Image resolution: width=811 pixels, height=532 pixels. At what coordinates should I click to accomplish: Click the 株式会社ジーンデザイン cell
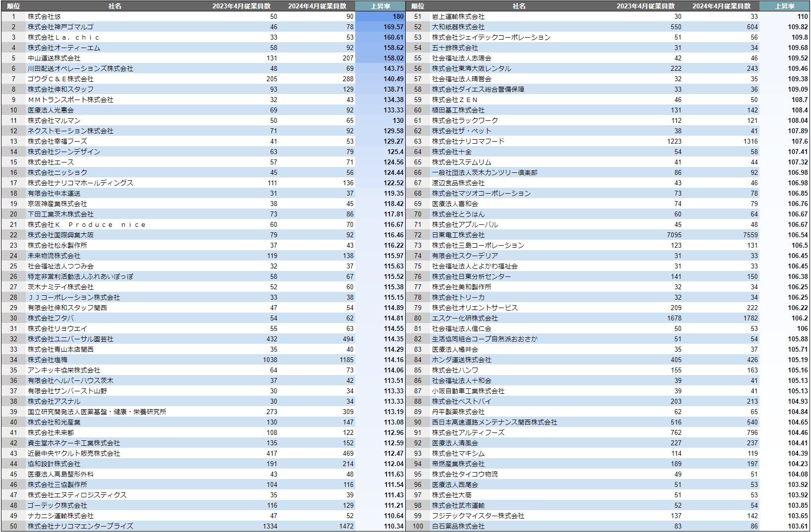64,152
